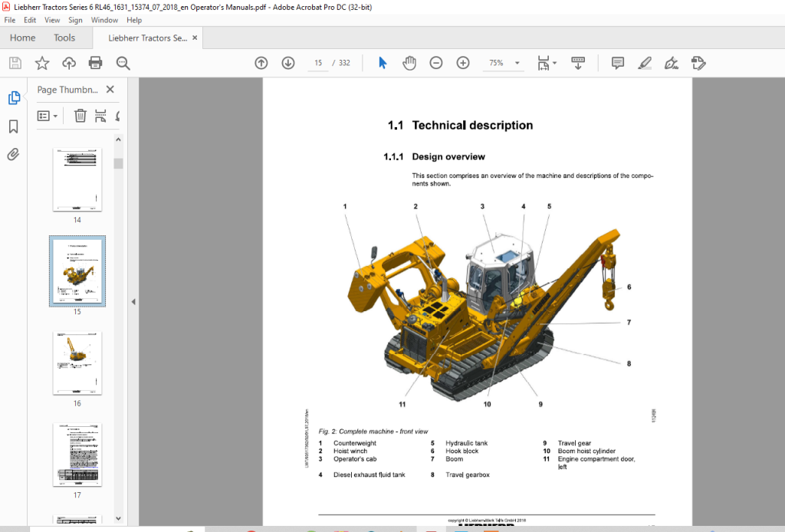The width and height of the screenshot is (785, 532).
Task: Click the 'Hoist winch' legend entry
Action: [350, 451]
